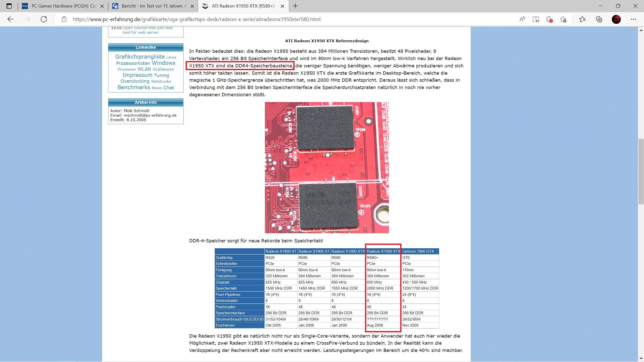Click the Grafikchip row label
This screenshot has width=644, height=362.
(x=239, y=258)
